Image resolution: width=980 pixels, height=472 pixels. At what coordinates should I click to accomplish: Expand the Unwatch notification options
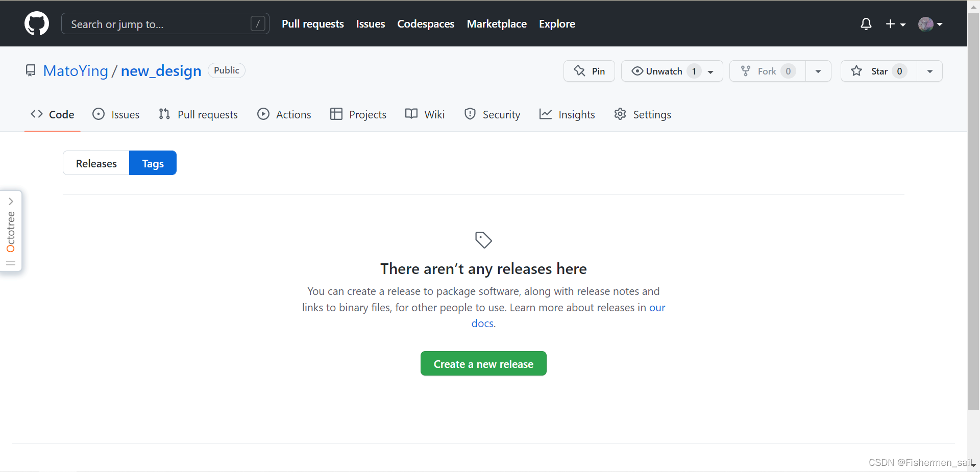(672, 71)
